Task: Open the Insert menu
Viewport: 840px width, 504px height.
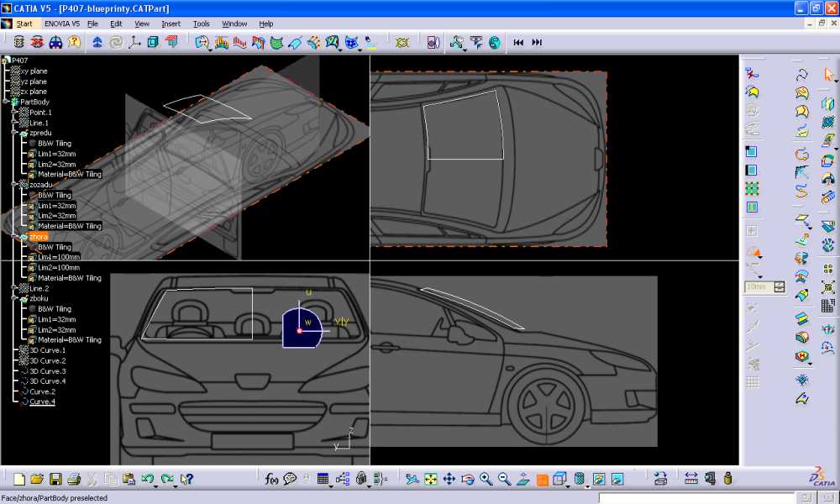Action: (171, 24)
